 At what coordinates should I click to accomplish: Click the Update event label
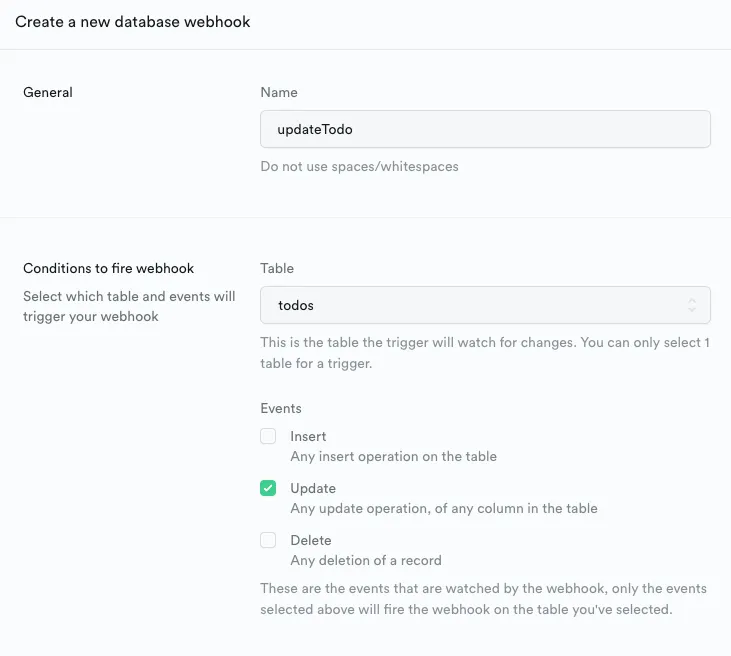(x=313, y=488)
